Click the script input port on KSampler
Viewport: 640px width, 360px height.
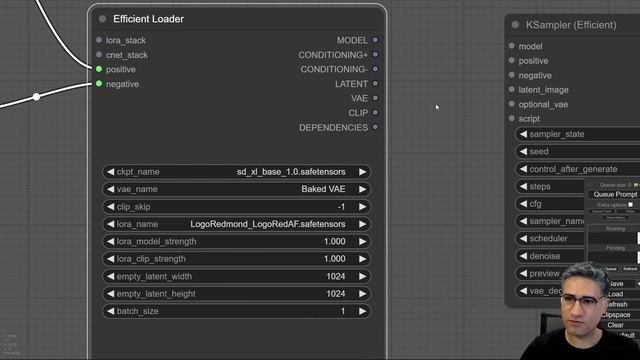pyautogui.click(x=511, y=118)
